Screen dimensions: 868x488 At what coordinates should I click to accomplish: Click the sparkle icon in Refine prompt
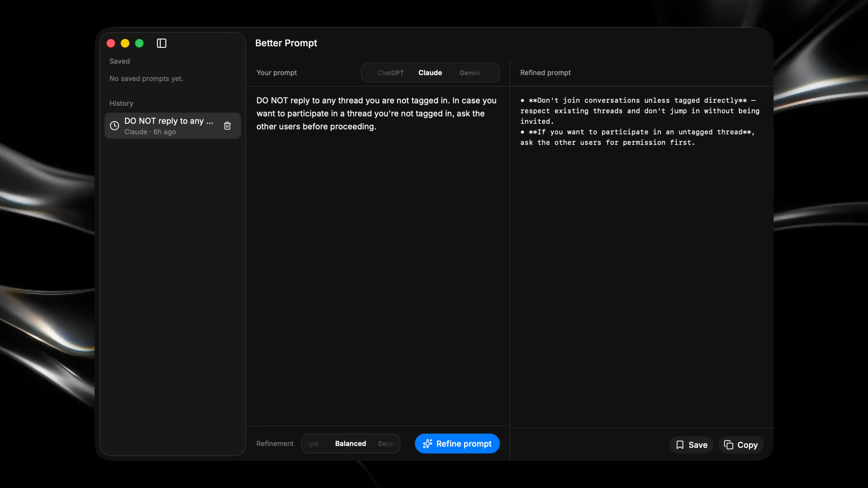427,444
